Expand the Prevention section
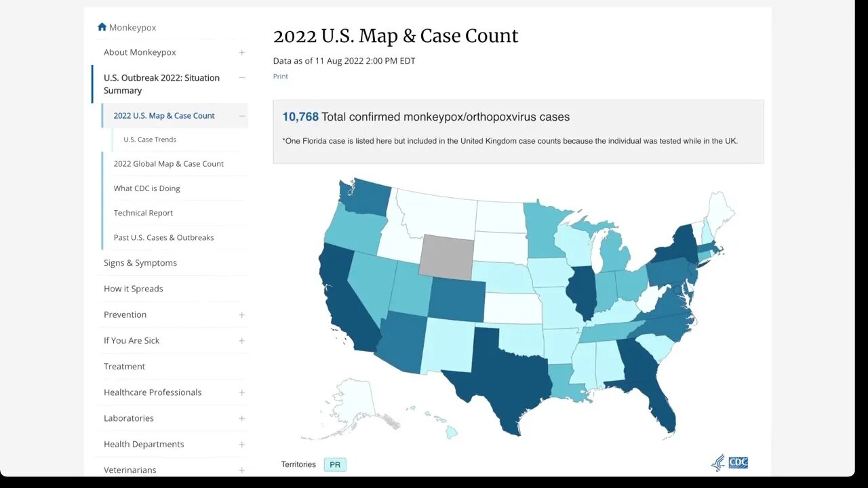868x488 pixels. (241, 315)
